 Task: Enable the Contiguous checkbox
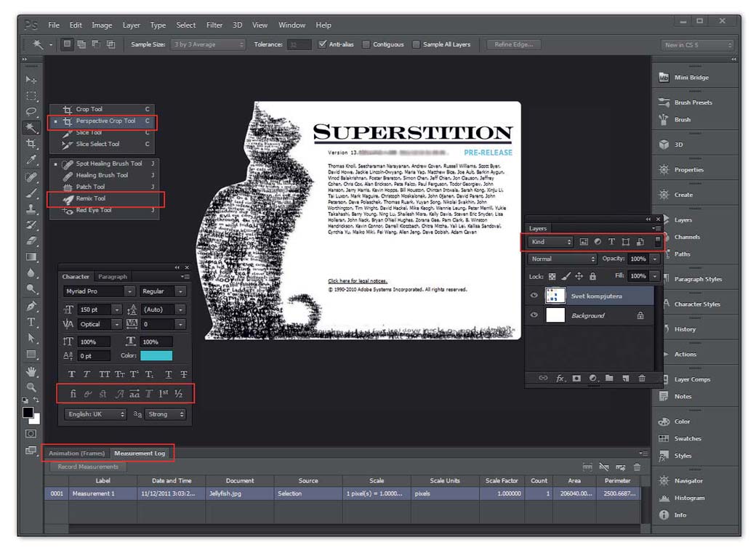(x=366, y=44)
